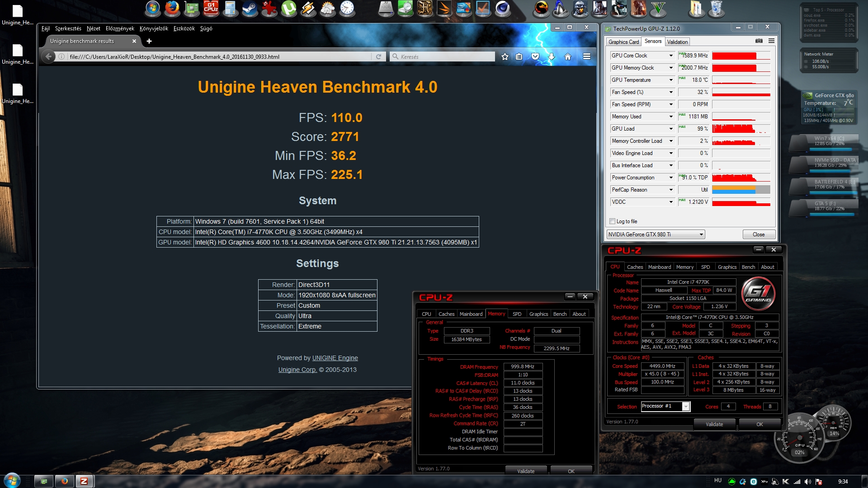
Task: Click the Firefox back arrow button
Action: [x=48, y=56]
